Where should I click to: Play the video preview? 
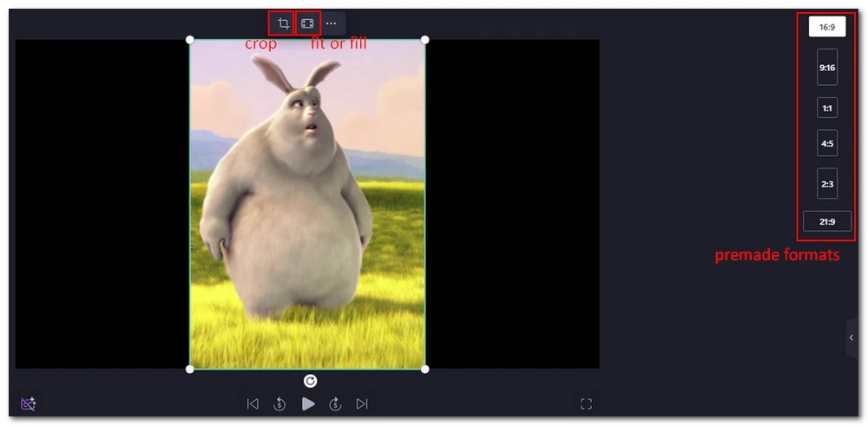click(x=308, y=404)
